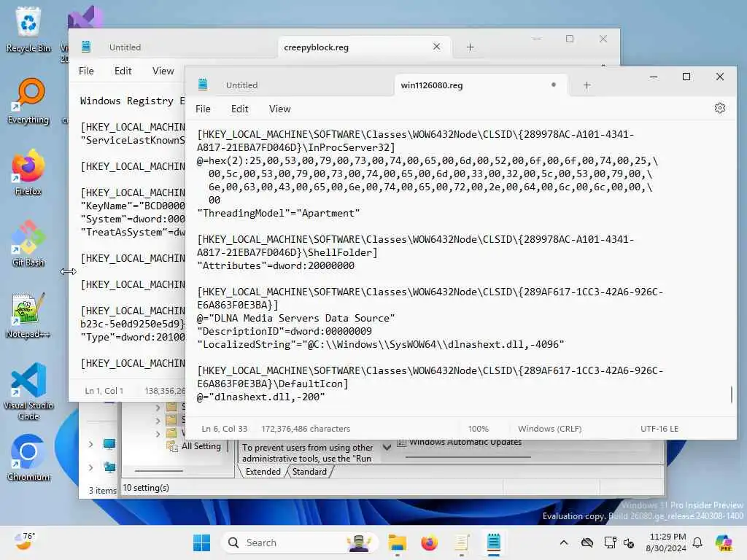This screenshot has height=560, width=747.
Task: Click the clock showing 11:29 PM
Action: (x=667, y=542)
